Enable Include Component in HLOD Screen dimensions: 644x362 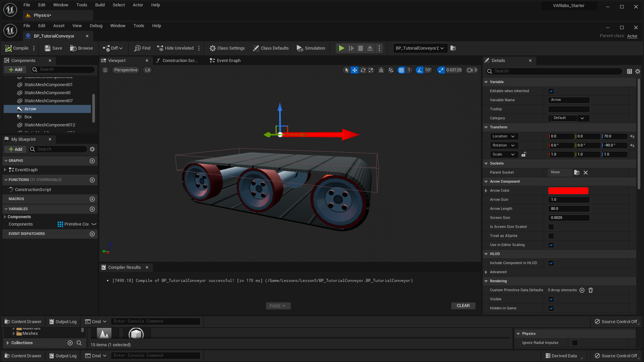point(551,262)
